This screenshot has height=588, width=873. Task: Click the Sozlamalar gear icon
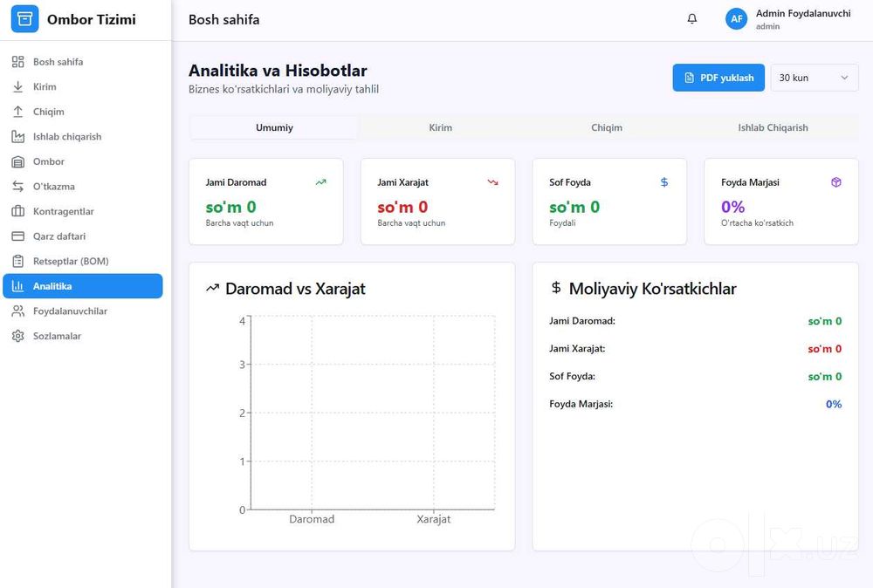(x=17, y=336)
